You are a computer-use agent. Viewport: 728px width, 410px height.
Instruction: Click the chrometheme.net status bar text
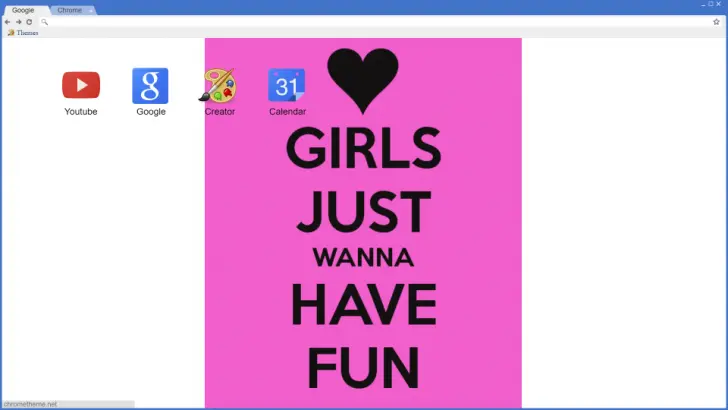click(31, 404)
